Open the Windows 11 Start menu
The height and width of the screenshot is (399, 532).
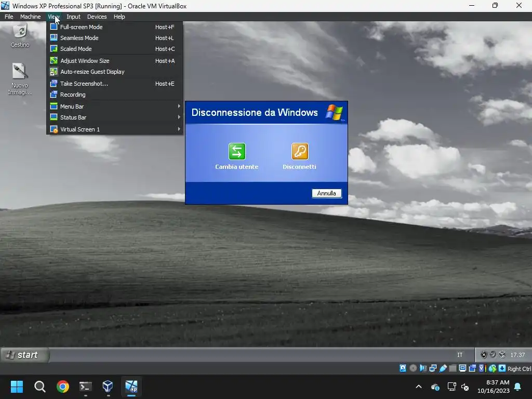pos(17,387)
